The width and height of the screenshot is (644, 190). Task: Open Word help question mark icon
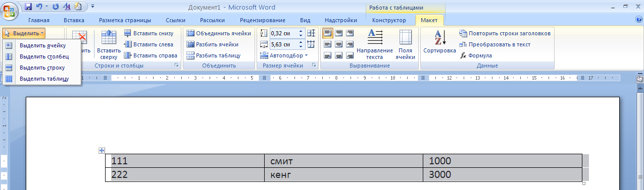638,20
